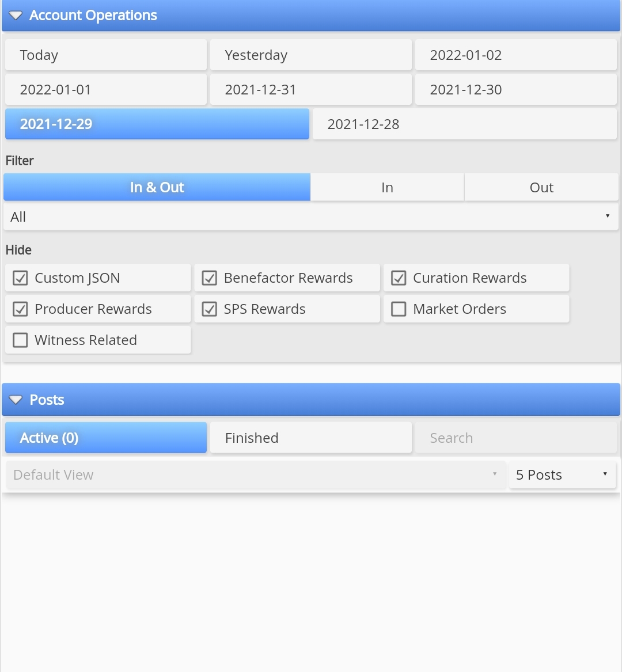The image size is (622, 672).
Task: Click the posts Search field
Action: [x=515, y=438]
